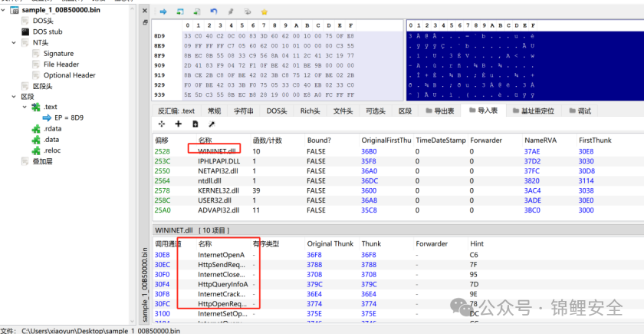Click the sample_1_00B50000.bin file icon
This screenshot has height=334, width=644.
(x=15, y=10)
